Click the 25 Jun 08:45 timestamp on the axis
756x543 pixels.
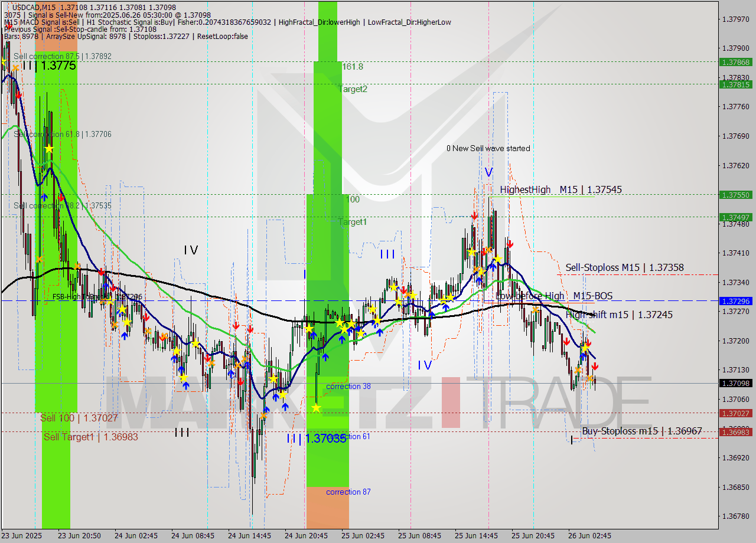coord(421,536)
